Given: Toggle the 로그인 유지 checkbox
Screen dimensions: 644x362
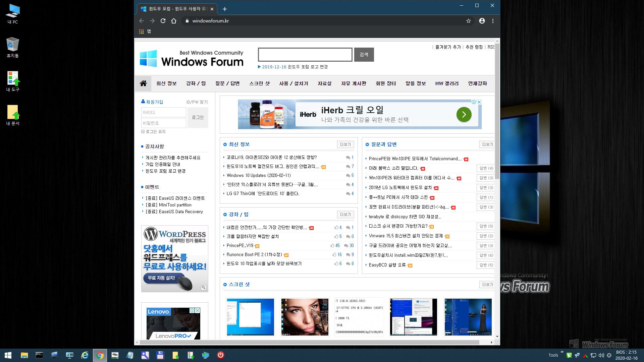Looking at the screenshot, I should (143, 132).
